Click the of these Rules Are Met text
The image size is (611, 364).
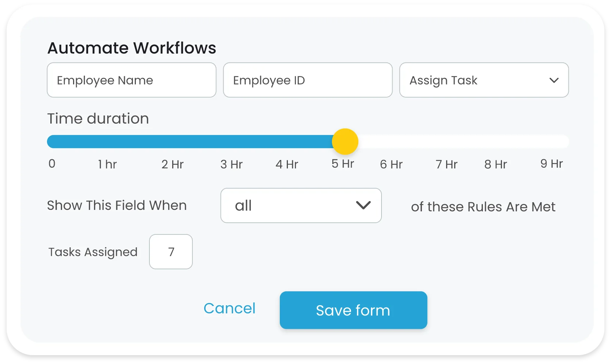click(x=483, y=207)
